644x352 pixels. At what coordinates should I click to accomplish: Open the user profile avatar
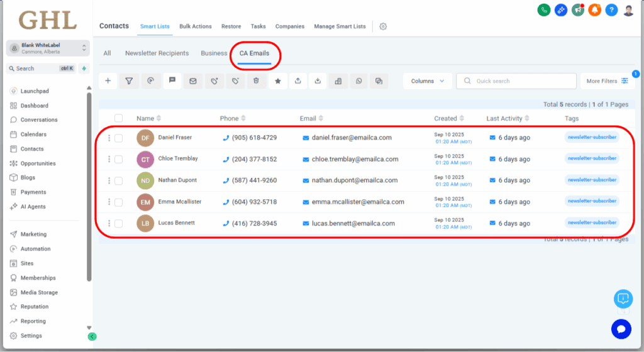[x=628, y=10]
